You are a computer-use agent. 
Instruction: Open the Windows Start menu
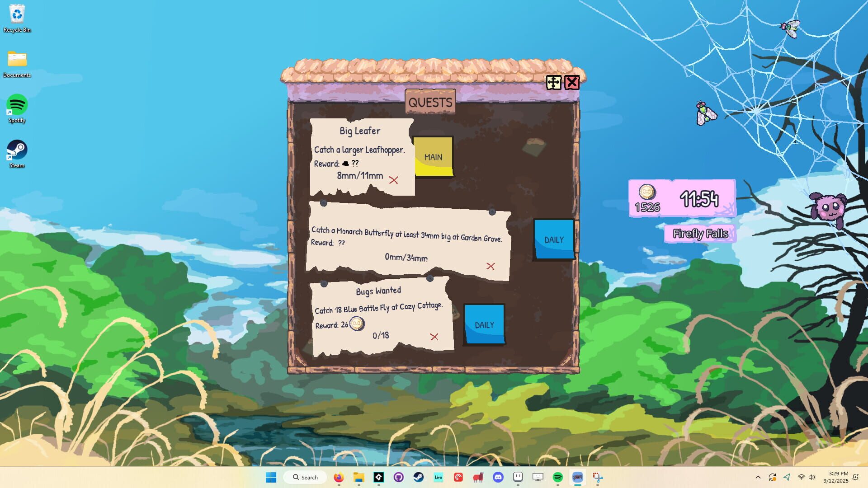[271, 477]
